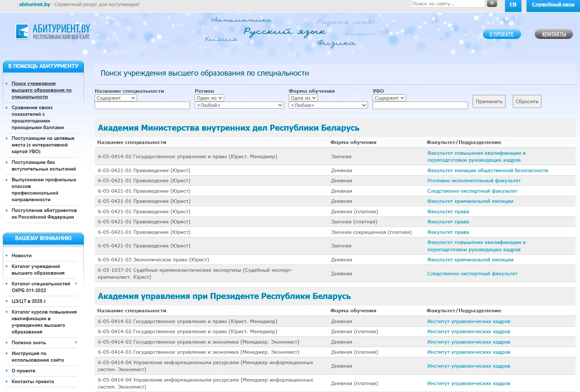Image resolution: width=580 pixels, height=392 pixels.
Task: Click 6-05-1037-01 Судебные криминалистические экспертизы cell
Action: coord(195,274)
